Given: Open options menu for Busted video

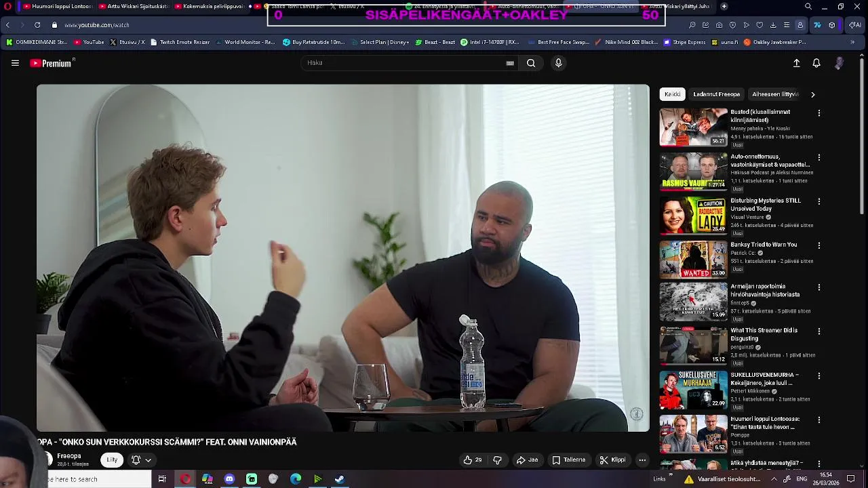Looking at the screenshot, I should (x=819, y=113).
